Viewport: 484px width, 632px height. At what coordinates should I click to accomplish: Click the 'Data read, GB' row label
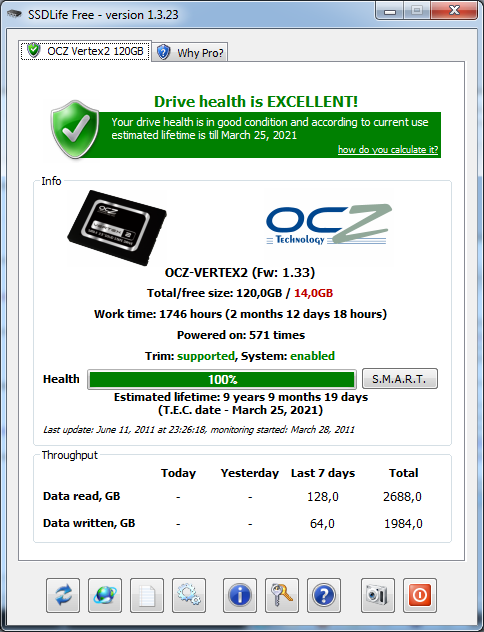pos(81,496)
